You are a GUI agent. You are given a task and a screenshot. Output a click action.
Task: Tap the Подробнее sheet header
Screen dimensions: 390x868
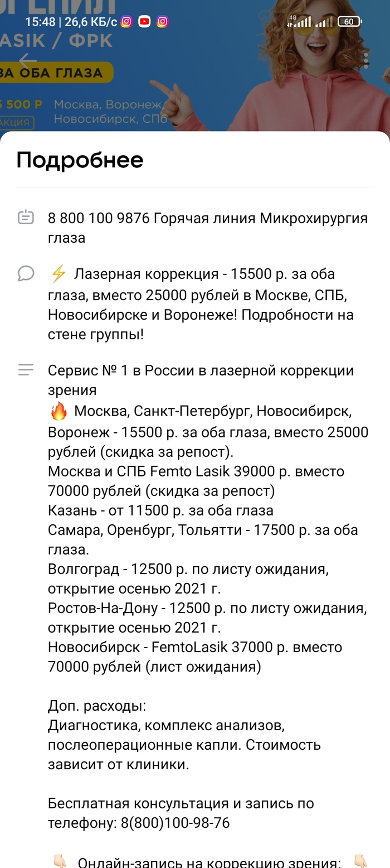80,160
